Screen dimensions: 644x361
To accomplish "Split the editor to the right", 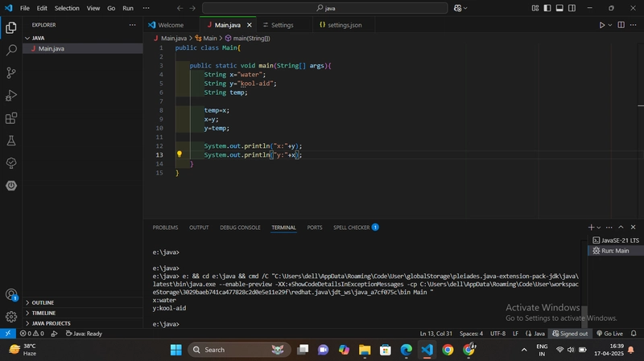I will click(x=621, y=25).
